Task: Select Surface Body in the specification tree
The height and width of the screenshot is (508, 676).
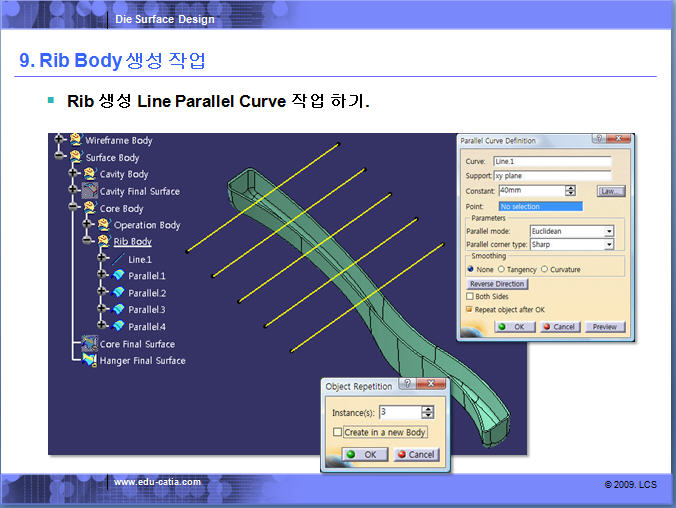Action: (x=112, y=158)
